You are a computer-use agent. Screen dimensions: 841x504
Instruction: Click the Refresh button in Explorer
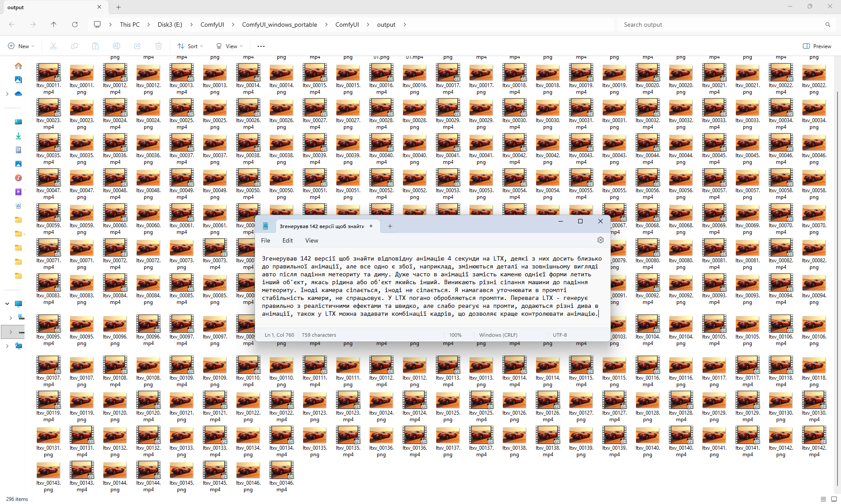pyautogui.click(x=75, y=25)
